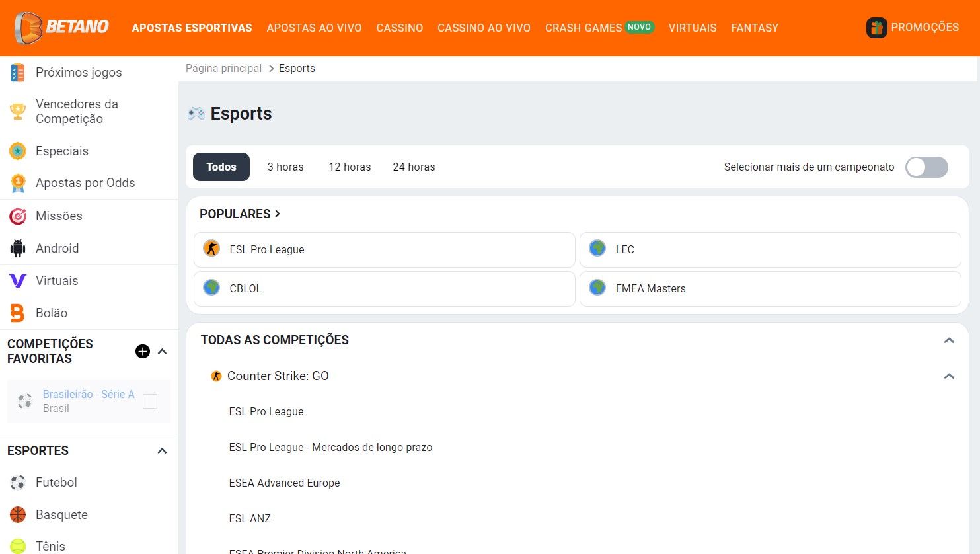This screenshot has height=554, width=980.
Task: Collapse the Esportes sidebar section
Action: [x=162, y=451]
